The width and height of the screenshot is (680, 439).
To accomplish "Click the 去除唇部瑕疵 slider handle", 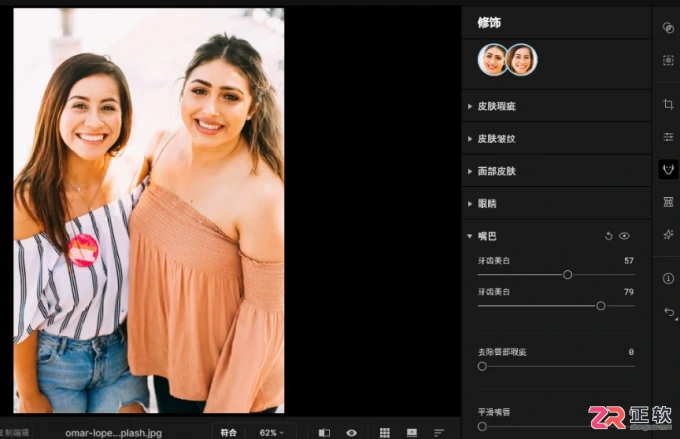I will click(482, 366).
